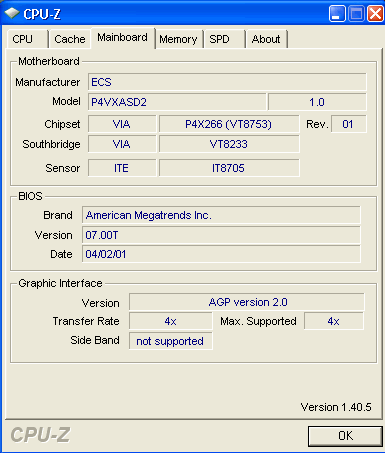Image resolution: width=385 pixels, height=453 pixels.
Task: Select the Mainboard tab
Action: pos(123,38)
